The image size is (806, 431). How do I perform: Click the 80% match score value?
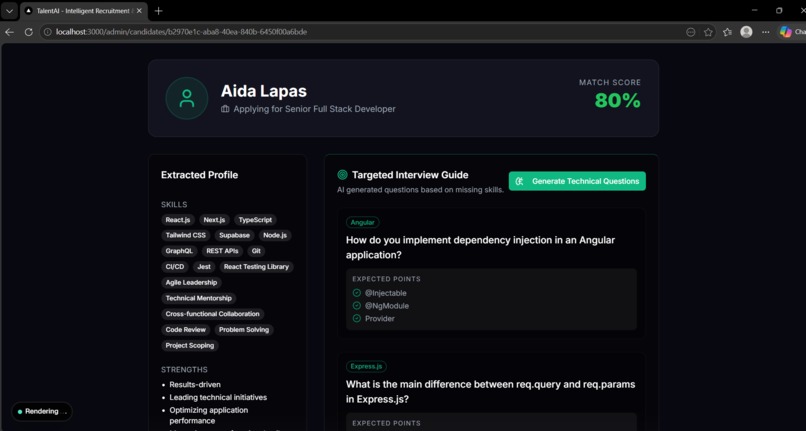617,100
